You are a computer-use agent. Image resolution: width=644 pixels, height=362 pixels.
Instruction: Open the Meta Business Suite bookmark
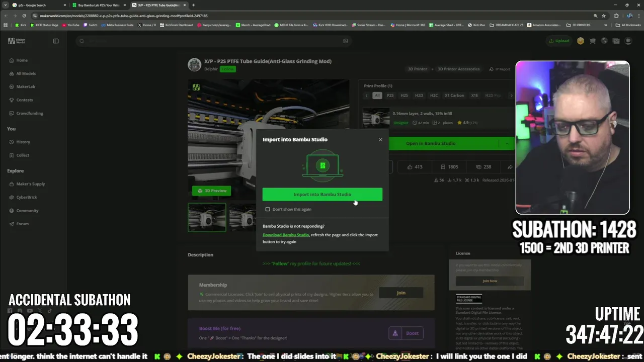pyautogui.click(x=118, y=25)
